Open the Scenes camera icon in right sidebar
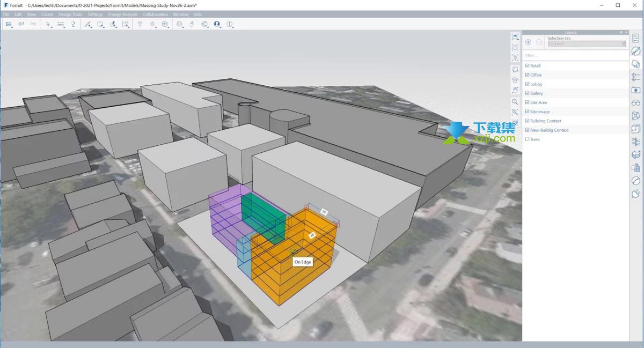This screenshot has height=348, width=644. click(636, 90)
